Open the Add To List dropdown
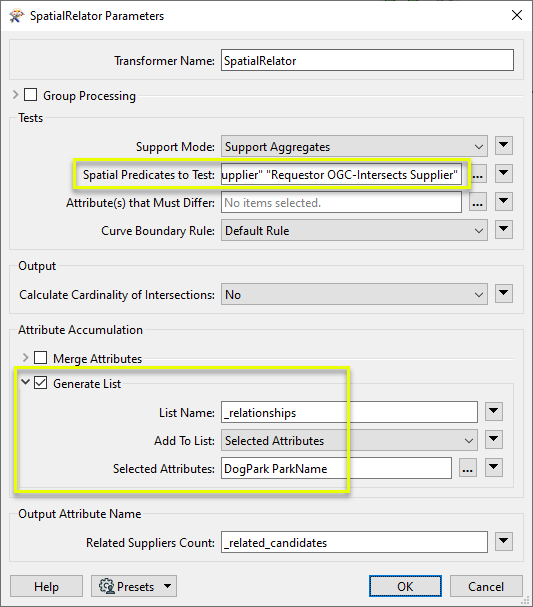This screenshot has width=533, height=607. (x=349, y=441)
